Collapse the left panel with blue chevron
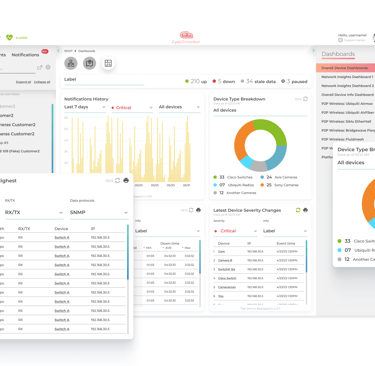Image resolution: width=375 pixels, height=366 pixels. pyautogui.click(x=59, y=51)
